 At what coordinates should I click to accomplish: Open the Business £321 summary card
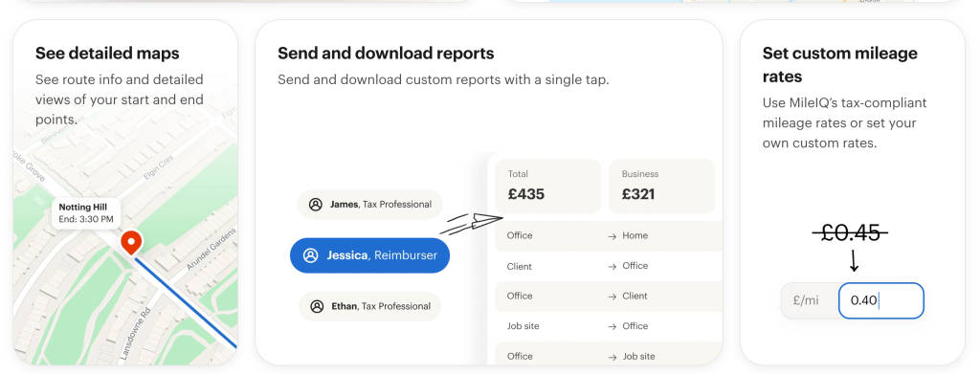(x=662, y=187)
